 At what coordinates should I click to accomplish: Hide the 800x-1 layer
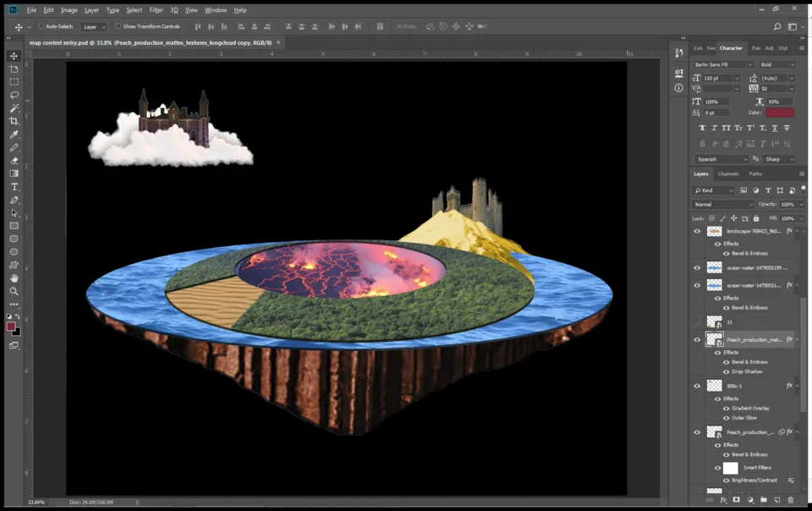pyautogui.click(x=697, y=386)
